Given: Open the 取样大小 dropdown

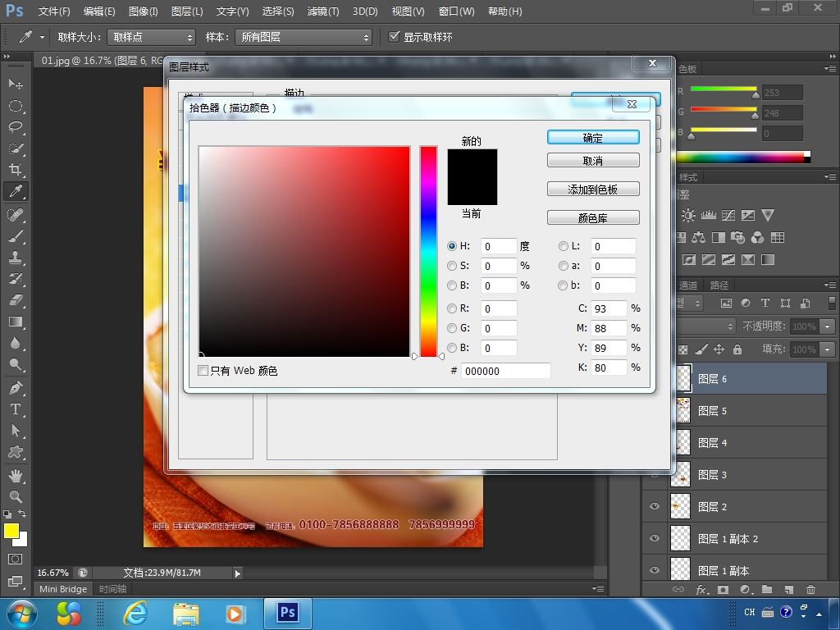Looking at the screenshot, I should point(153,37).
